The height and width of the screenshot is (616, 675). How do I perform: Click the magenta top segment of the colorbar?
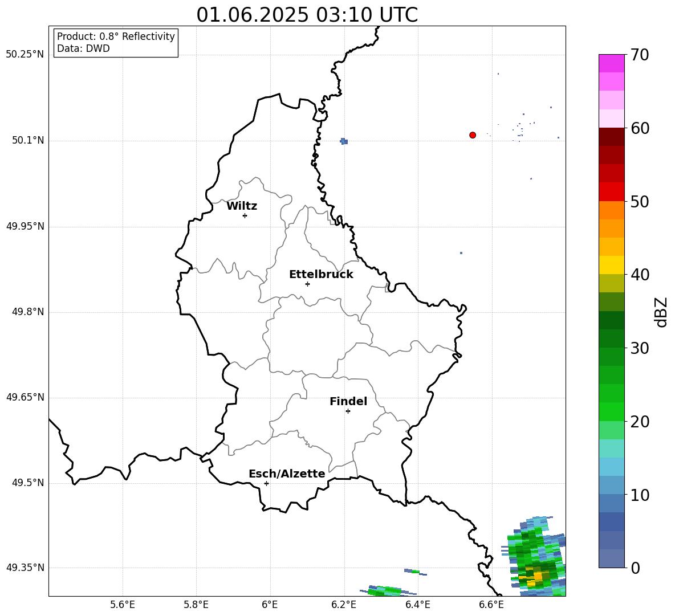[x=611, y=63]
